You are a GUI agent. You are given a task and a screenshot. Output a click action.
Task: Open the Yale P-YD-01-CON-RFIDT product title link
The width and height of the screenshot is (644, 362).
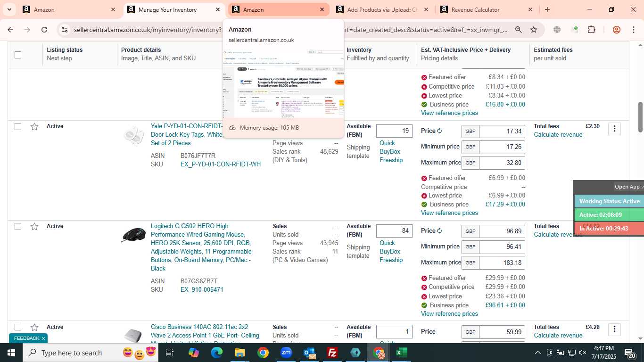(x=186, y=135)
